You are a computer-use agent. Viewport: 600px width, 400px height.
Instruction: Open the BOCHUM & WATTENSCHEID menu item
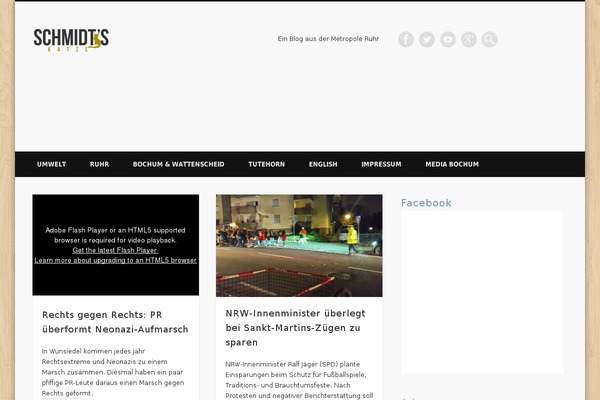point(178,164)
